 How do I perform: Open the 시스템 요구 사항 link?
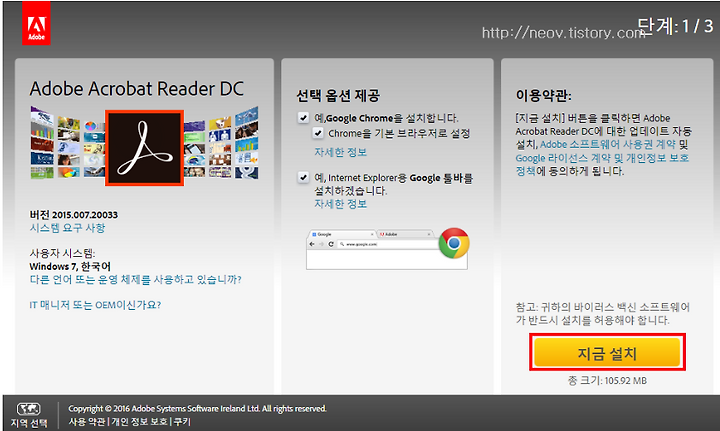[68, 228]
